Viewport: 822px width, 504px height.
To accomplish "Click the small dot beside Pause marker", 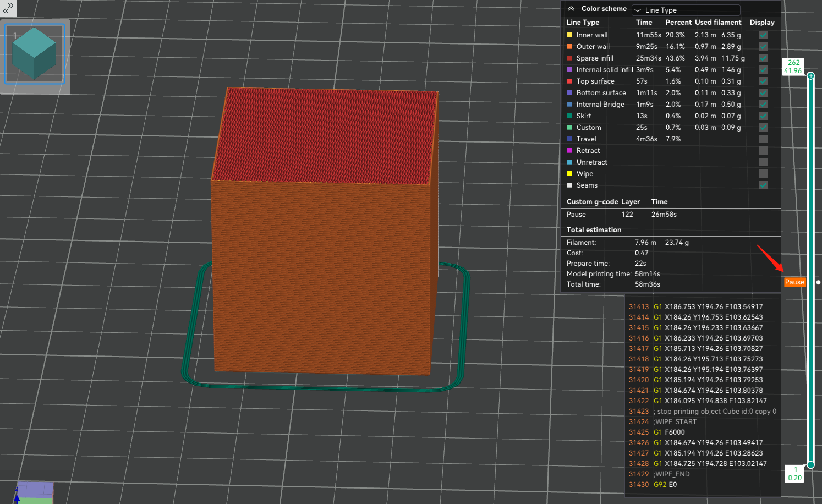I will [818, 282].
